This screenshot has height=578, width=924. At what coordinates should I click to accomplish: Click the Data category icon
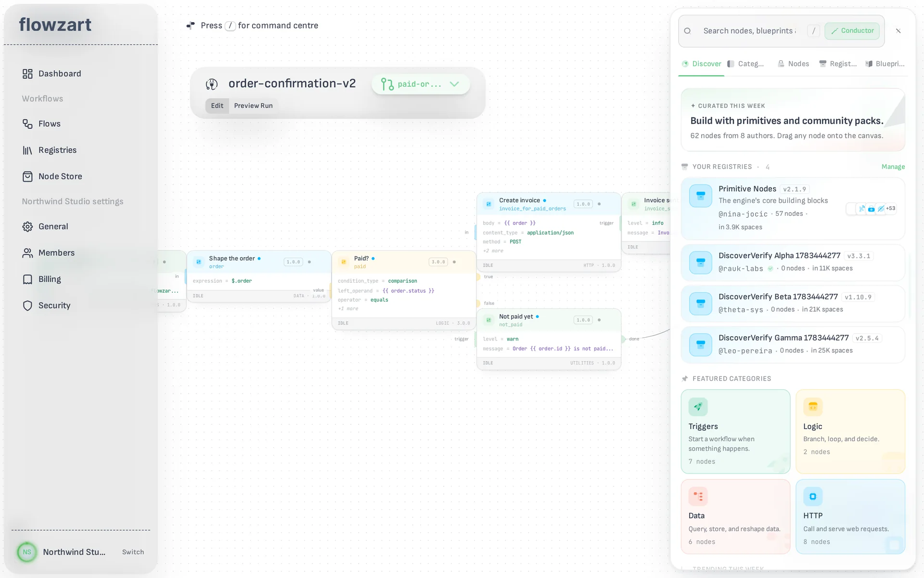pyautogui.click(x=698, y=497)
